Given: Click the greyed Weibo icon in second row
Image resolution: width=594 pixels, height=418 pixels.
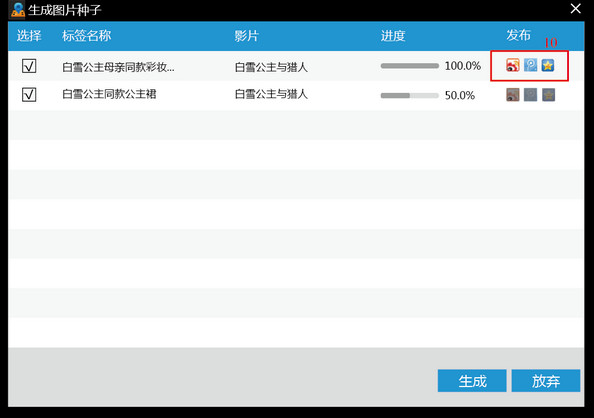Looking at the screenshot, I should [513, 94].
